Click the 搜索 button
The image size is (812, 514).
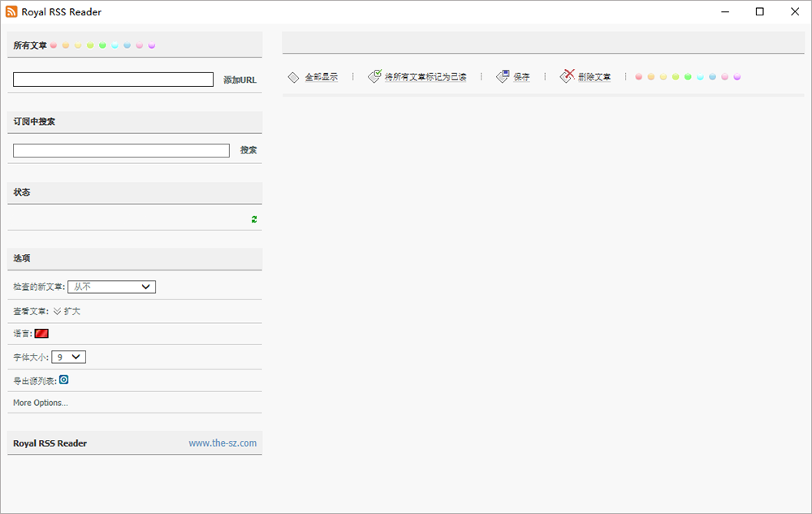coord(248,150)
